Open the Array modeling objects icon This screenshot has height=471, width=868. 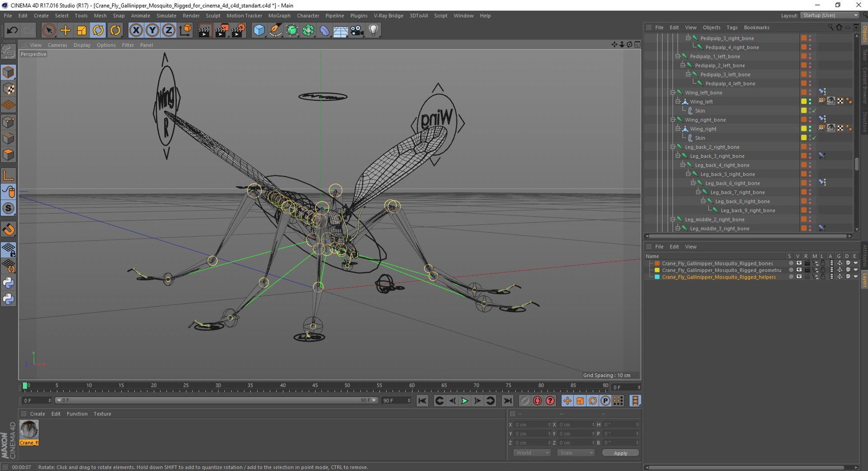308,30
